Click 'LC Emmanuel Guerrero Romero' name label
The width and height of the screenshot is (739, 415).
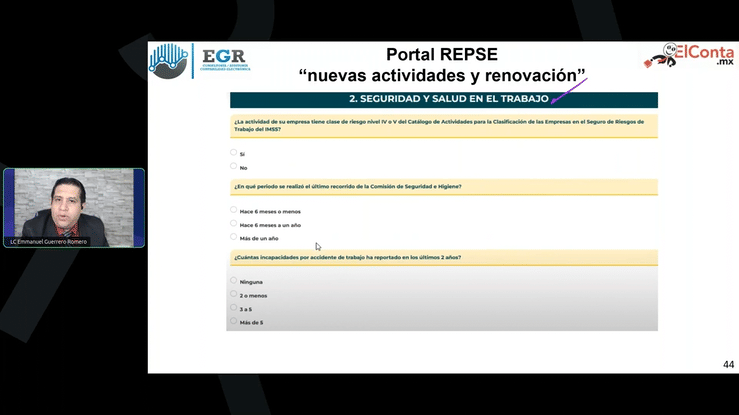click(x=49, y=242)
